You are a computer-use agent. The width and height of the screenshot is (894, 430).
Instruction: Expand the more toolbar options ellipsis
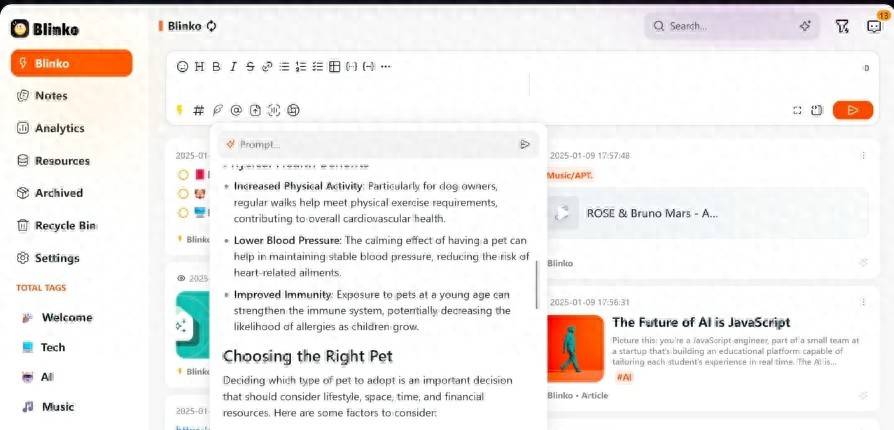pyautogui.click(x=386, y=67)
